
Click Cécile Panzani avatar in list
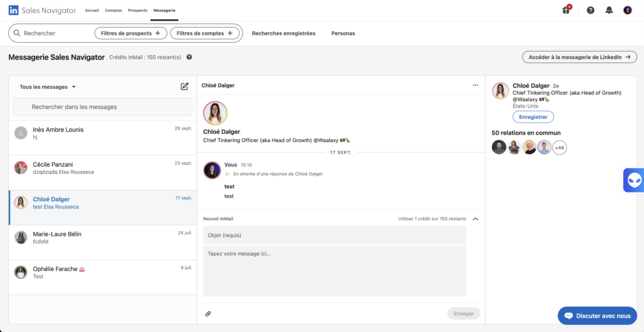21,168
